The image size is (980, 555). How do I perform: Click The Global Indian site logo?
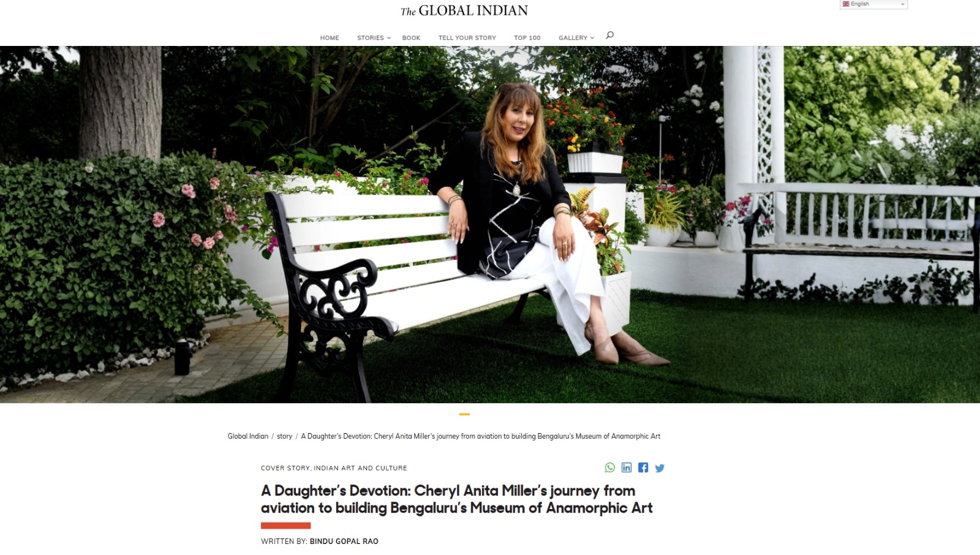pos(464,10)
